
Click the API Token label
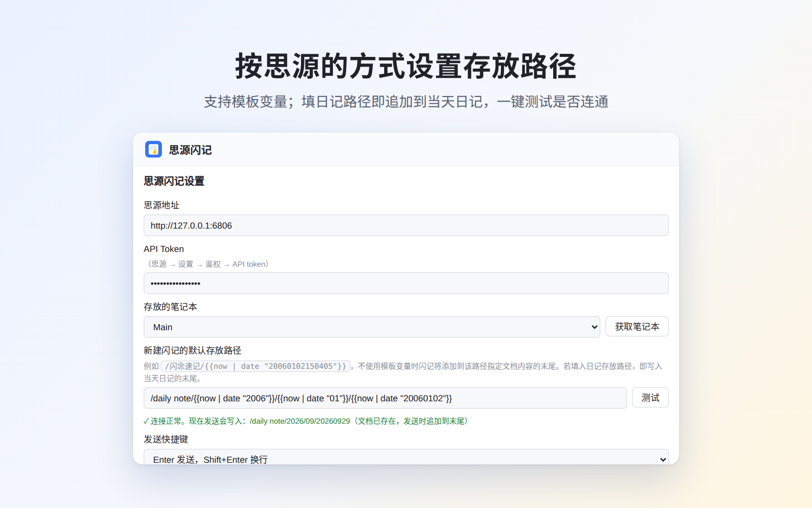pyautogui.click(x=163, y=249)
